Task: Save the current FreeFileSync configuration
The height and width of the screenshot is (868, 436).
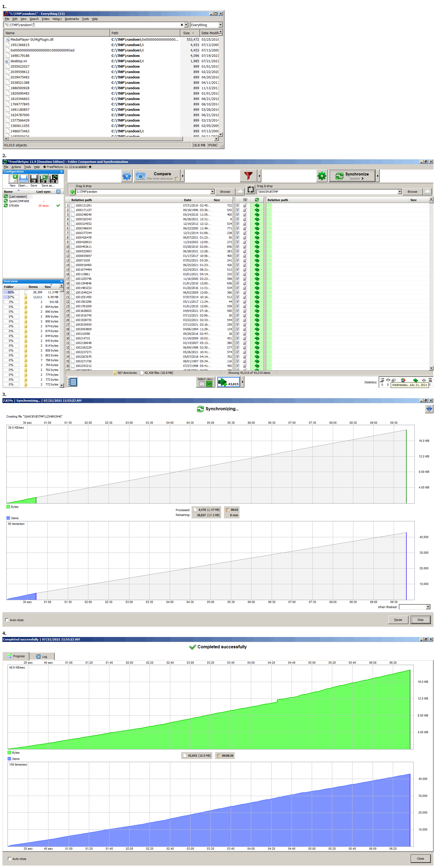Action: click(34, 178)
